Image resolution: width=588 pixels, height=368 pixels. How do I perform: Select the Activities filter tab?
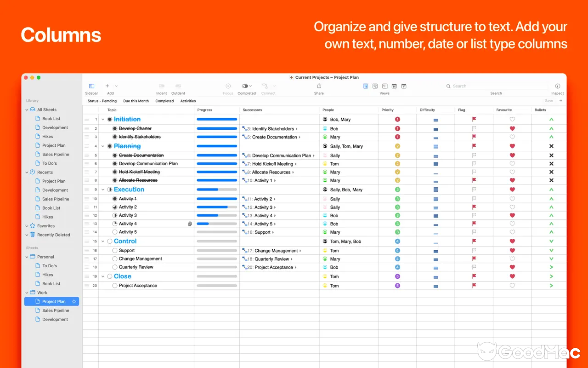click(187, 101)
